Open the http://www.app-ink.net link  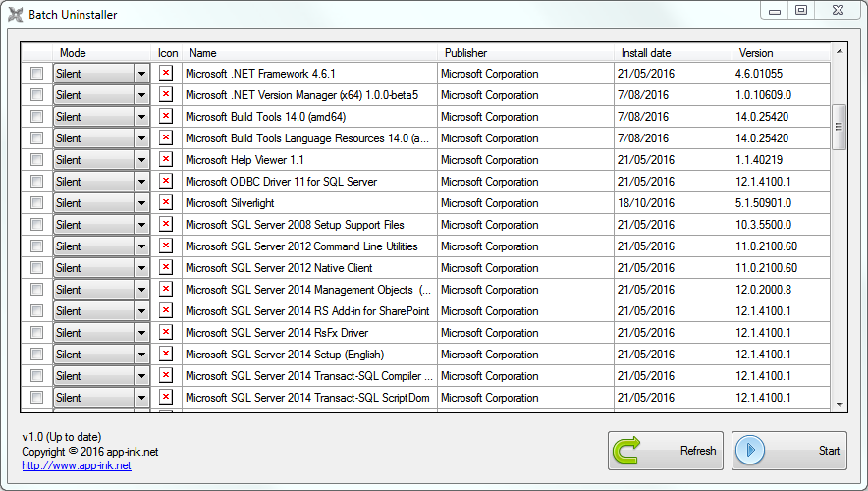point(77,465)
